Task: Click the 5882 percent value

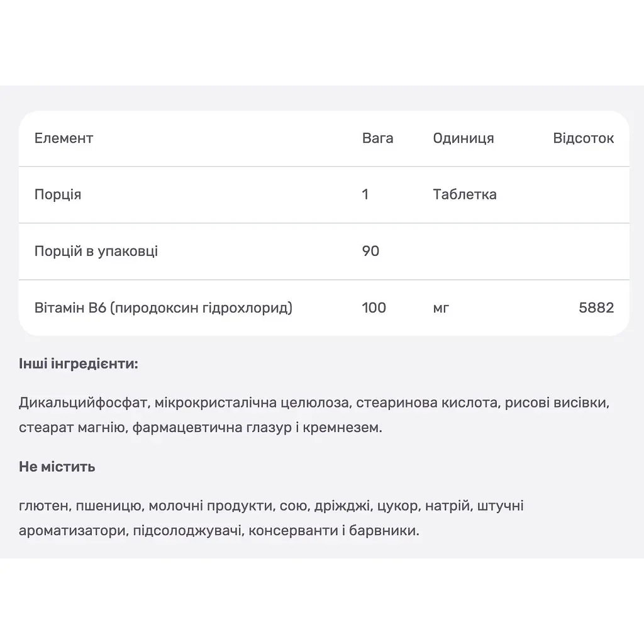Action: pyautogui.click(x=596, y=308)
